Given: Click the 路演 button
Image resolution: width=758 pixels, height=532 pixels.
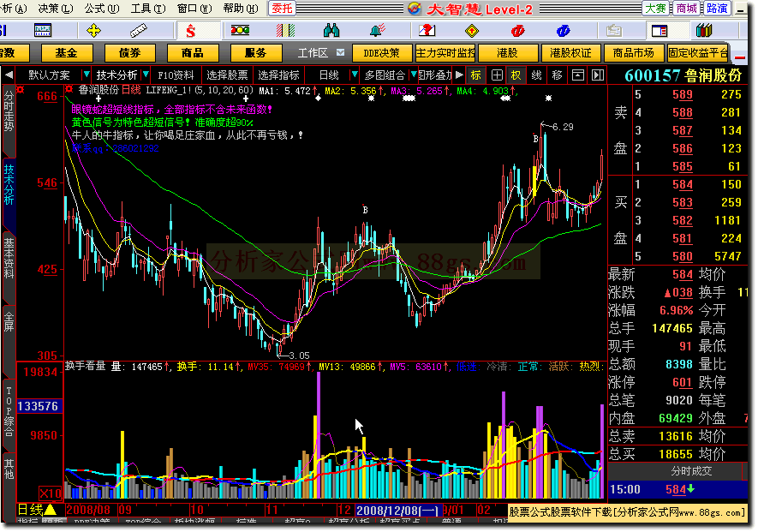Looking at the screenshot, I should [717, 9].
